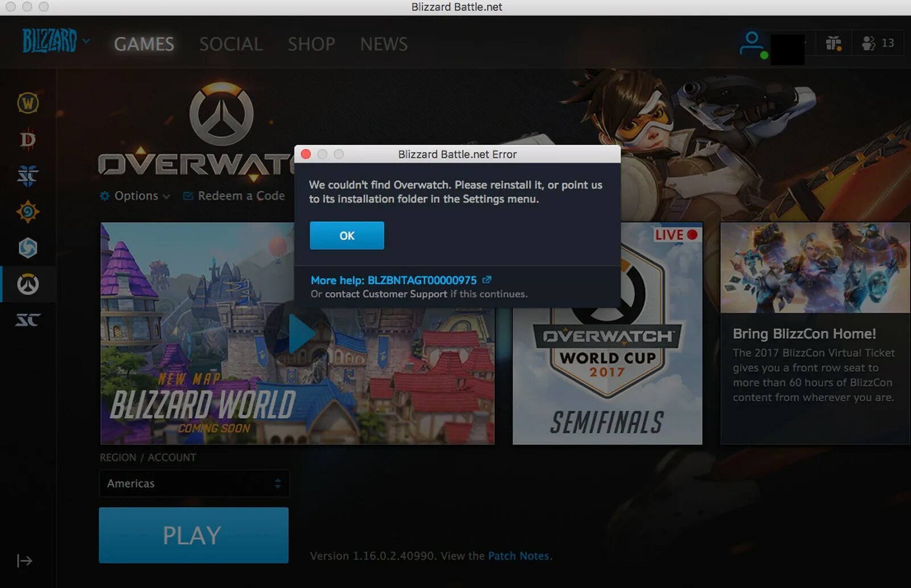The width and height of the screenshot is (911, 588).
Task: Click the Options gear icon
Action: click(x=105, y=196)
